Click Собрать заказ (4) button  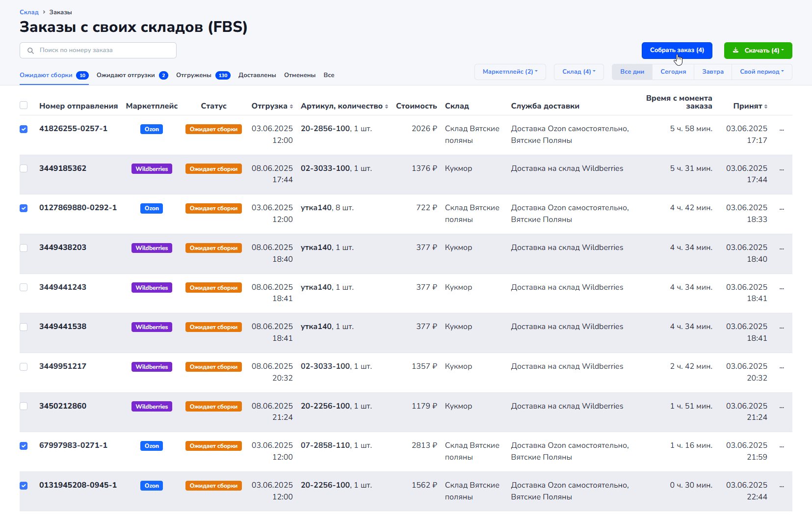point(677,50)
